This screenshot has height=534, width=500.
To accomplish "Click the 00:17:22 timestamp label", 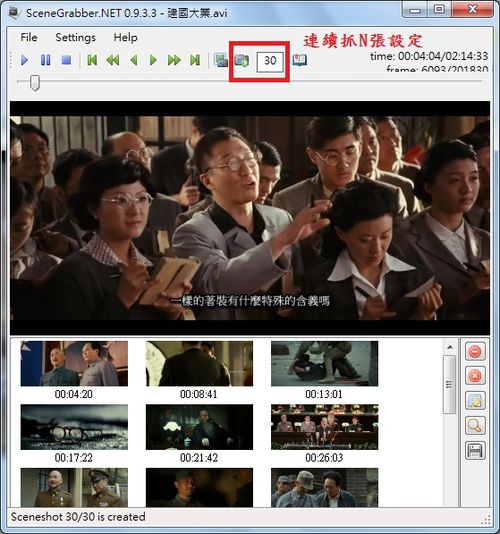I will click(74, 457).
